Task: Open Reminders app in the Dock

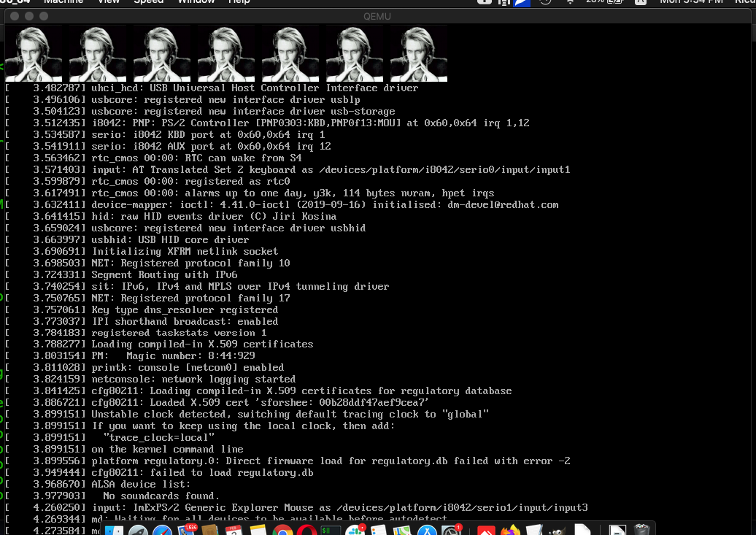Action: [x=379, y=530]
